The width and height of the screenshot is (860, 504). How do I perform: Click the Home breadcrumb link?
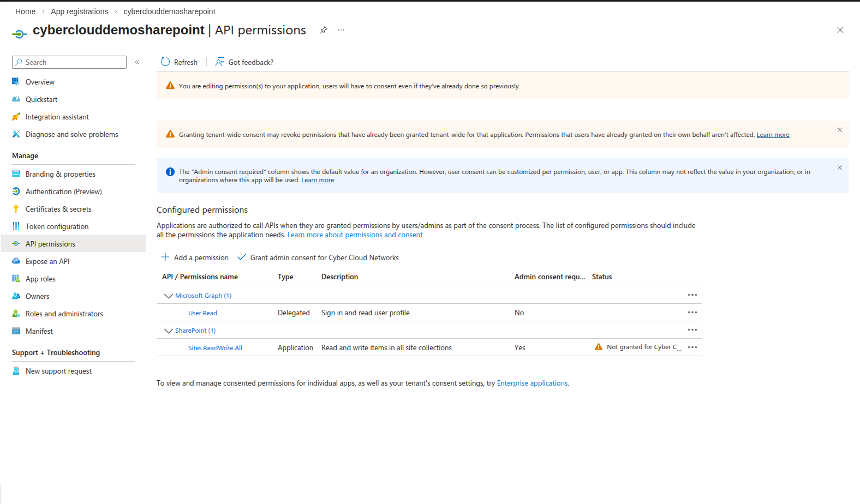tap(25, 11)
